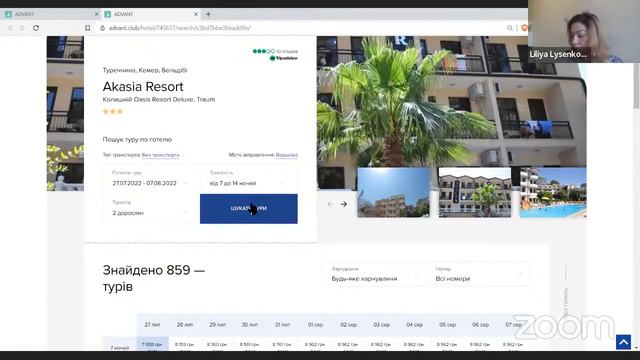Click the Liliya Lysenko video thumbnail
Screen dimensions: 640x360
[584, 31]
